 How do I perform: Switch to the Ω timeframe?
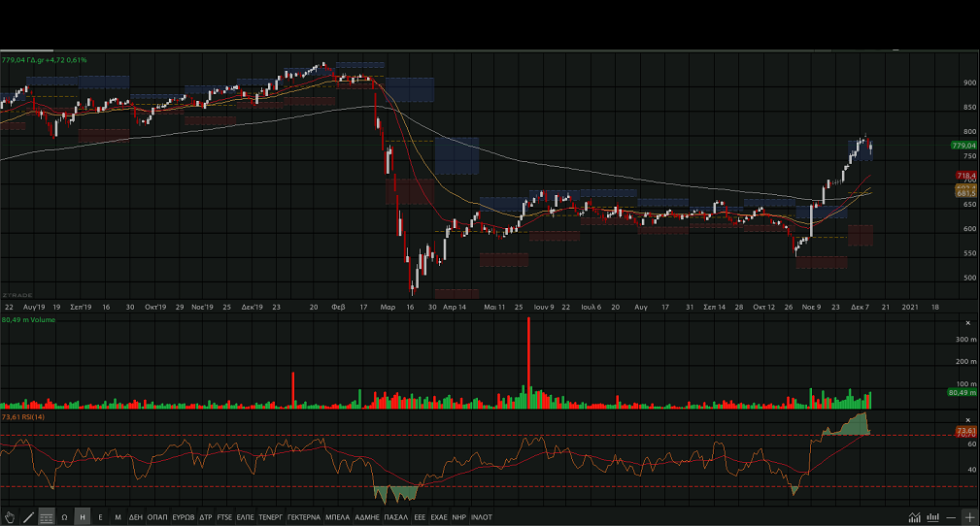64,517
